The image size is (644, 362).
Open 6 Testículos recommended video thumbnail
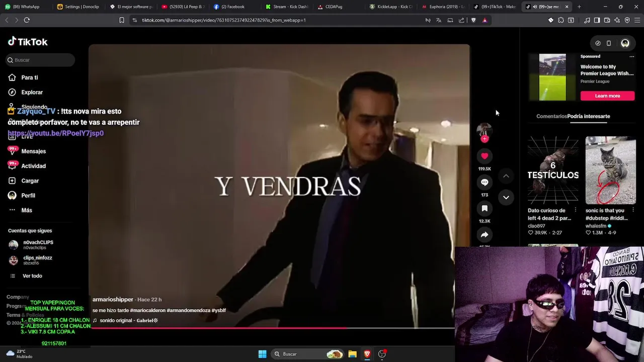point(553,170)
